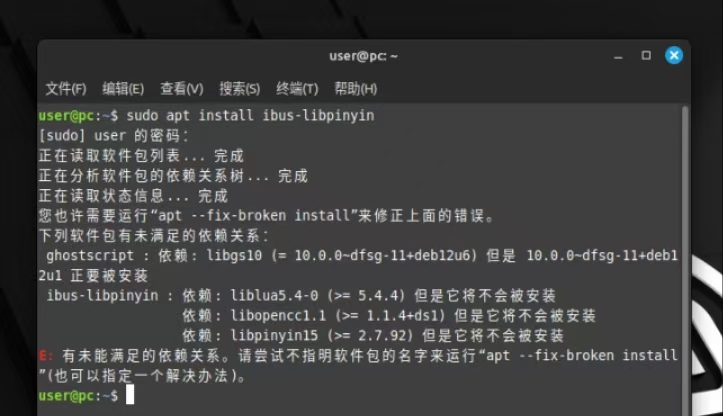Click the line '正在读取状态信息... 完成'
723x416 pixels.
pyautogui.click(x=133, y=196)
